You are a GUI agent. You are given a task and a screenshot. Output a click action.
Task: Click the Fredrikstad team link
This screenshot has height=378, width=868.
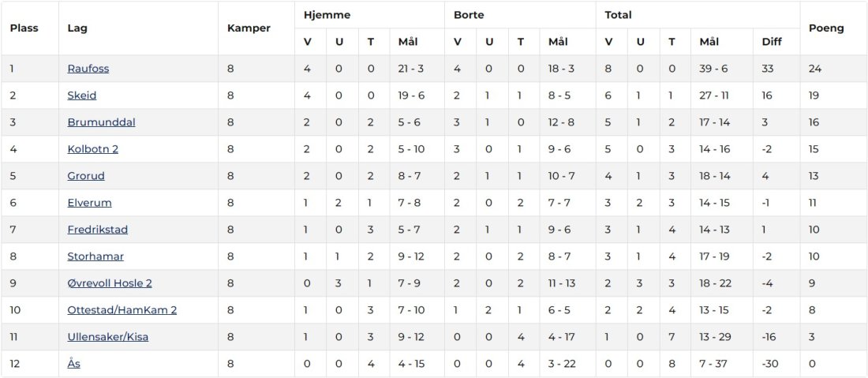coord(97,229)
